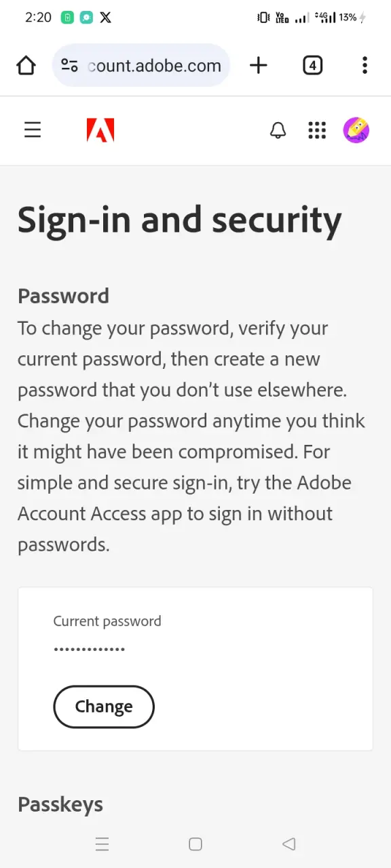Image resolution: width=391 pixels, height=868 pixels.
Task: Open the notifications bell
Action: [x=278, y=130]
